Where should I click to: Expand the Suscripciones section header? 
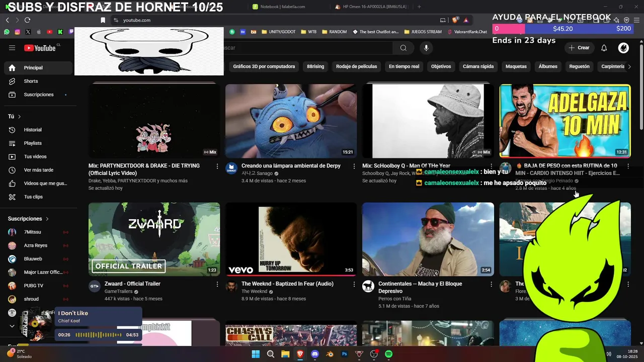[x=28, y=219]
